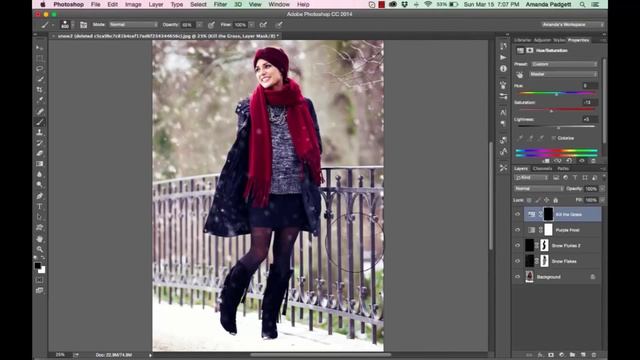This screenshot has height=360, width=640.
Task: Click the Wi-Fi icon in menu bar
Action: pos(428,4)
